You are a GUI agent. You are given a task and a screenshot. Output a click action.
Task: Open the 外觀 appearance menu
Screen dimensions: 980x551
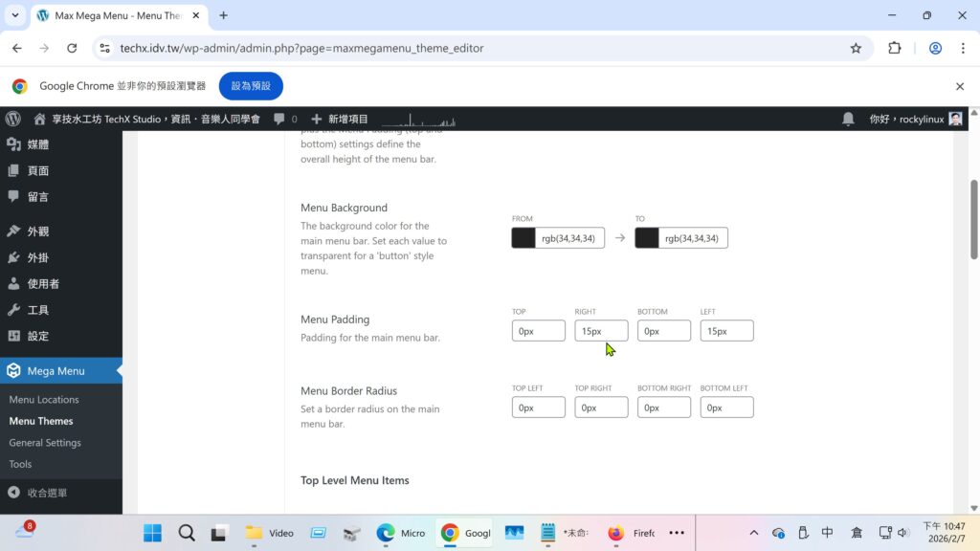point(38,231)
